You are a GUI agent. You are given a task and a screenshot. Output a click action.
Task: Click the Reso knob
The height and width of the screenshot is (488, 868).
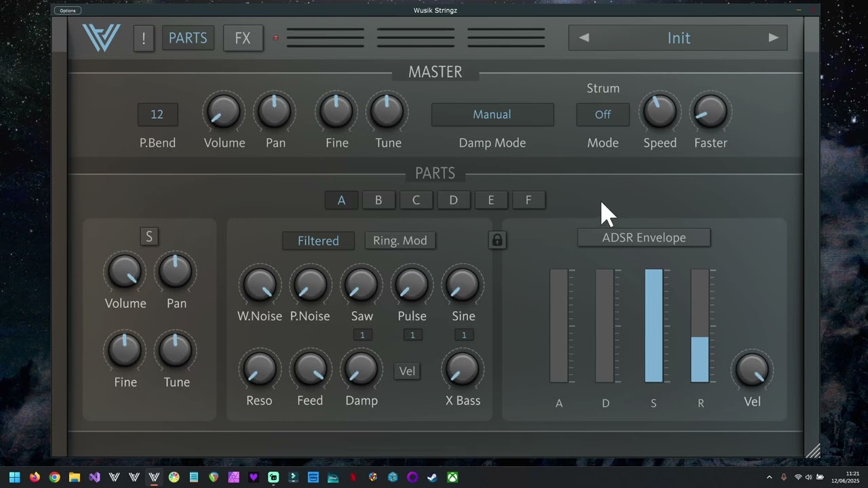(260, 369)
